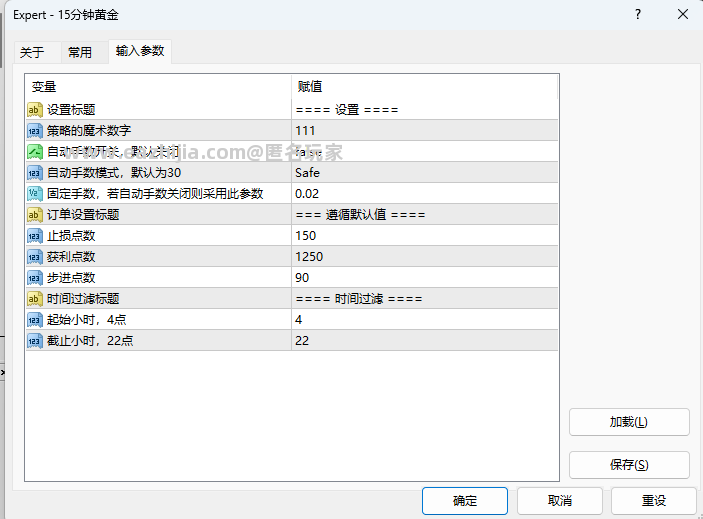703x519 pixels.
Task: Edit the stop loss value 150
Action: (425, 236)
